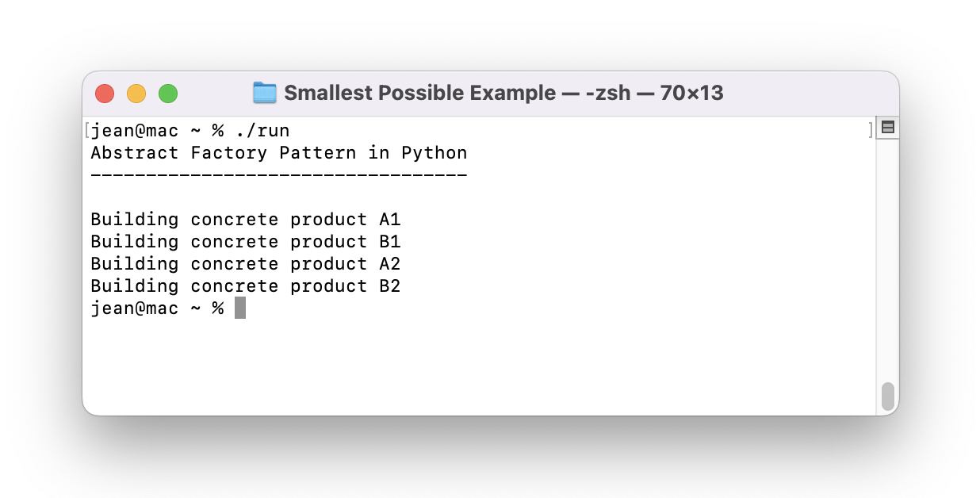Minimize the window using yellow button
The image size is (980, 498).
pyautogui.click(x=136, y=94)
